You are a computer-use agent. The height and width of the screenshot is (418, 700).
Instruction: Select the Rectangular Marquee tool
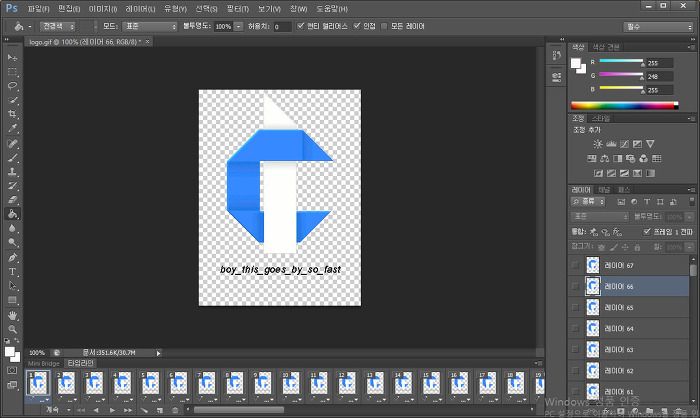[12, 72]
